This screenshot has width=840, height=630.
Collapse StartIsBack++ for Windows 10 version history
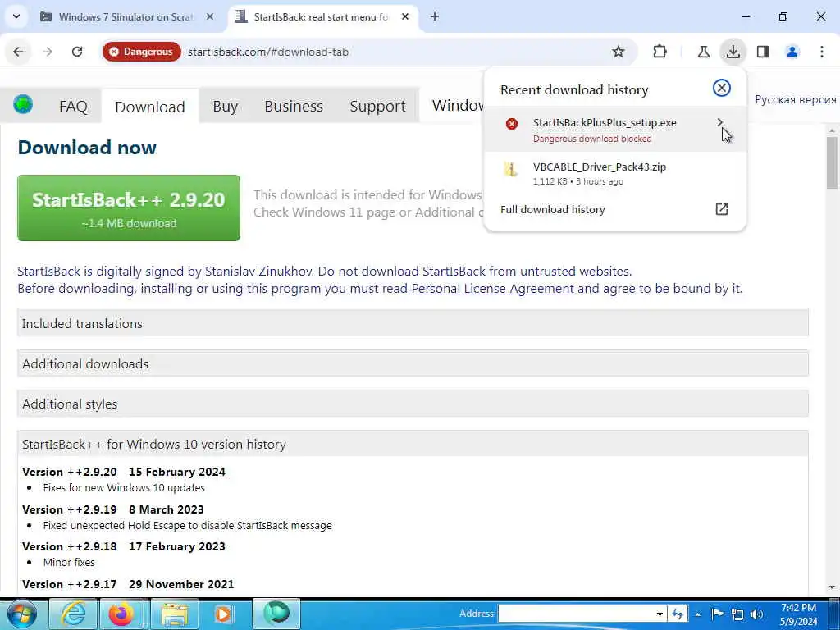[413, 444]
